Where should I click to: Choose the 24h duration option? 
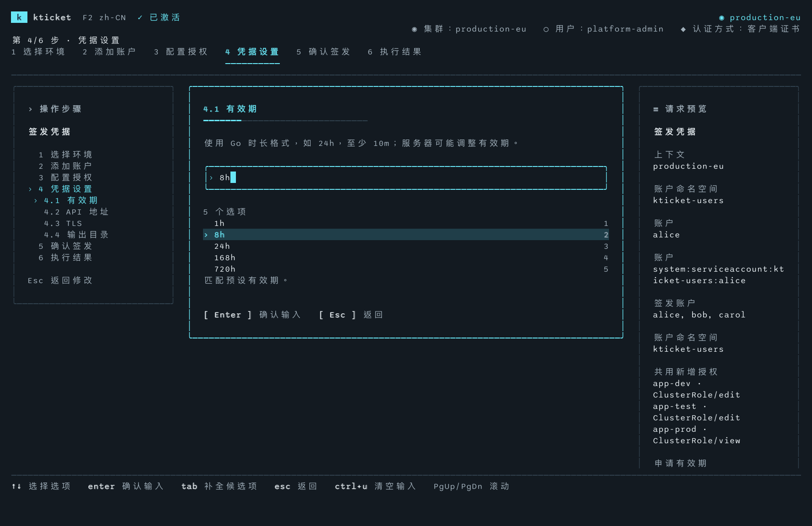pyautogui.click(x=406, y=246)
